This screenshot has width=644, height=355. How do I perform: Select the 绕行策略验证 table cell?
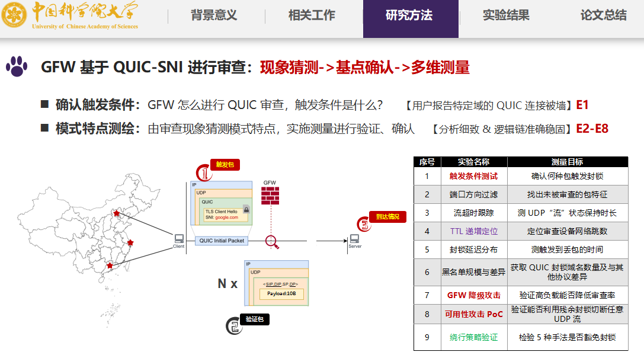click(474, 337)
